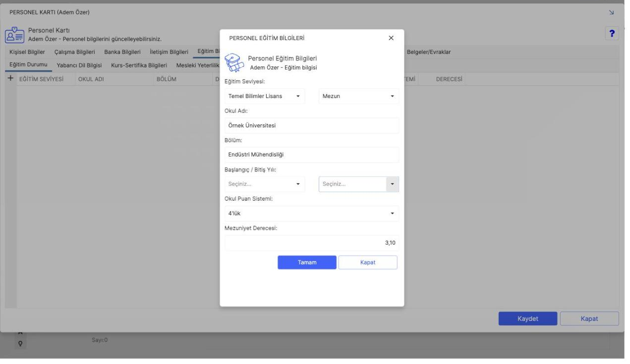Click Kapat button in the education dialog
The height and width of the screenshot is (364, 630).
pyautogui.click(x=368, y=262)
